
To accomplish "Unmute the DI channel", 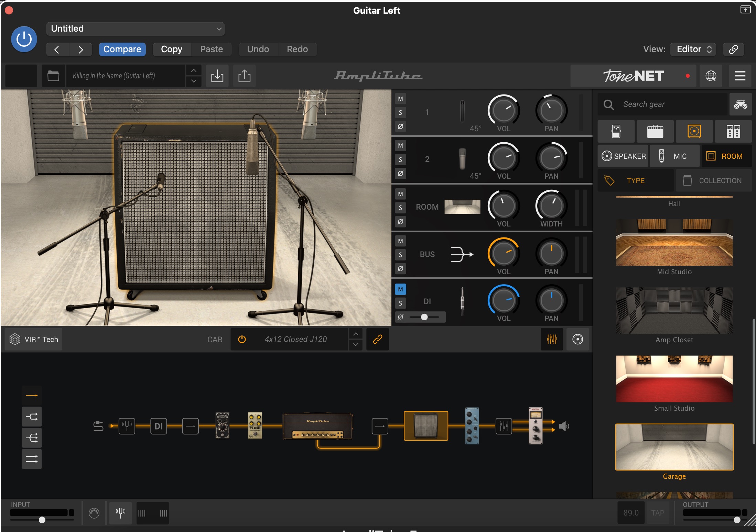I will click(x=400, y=289).
